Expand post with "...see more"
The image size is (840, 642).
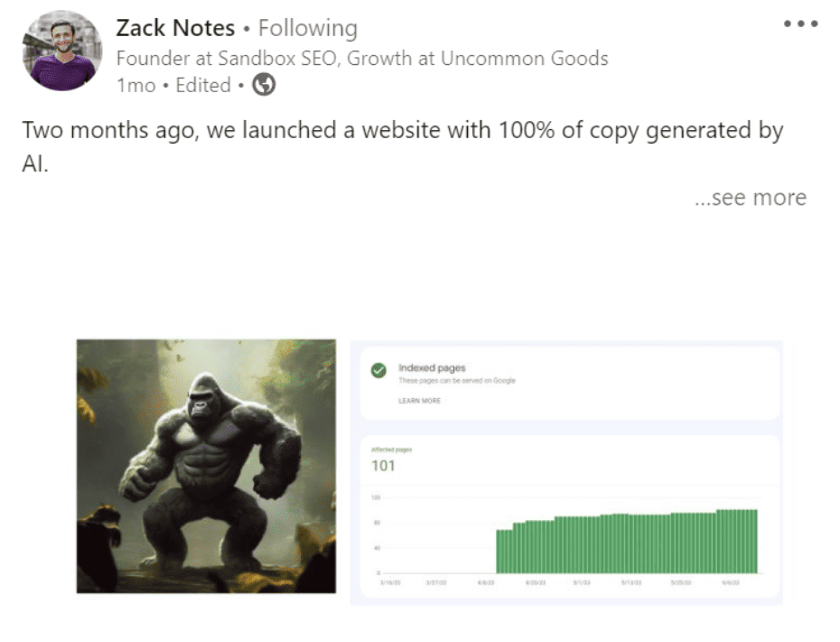pyautogui.click(x=750, y=198)
